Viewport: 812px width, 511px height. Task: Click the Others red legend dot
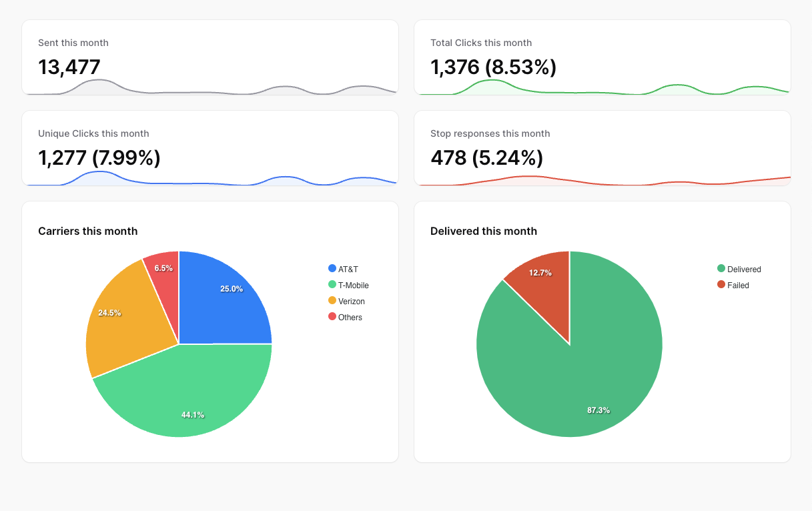tap(332, 317)
